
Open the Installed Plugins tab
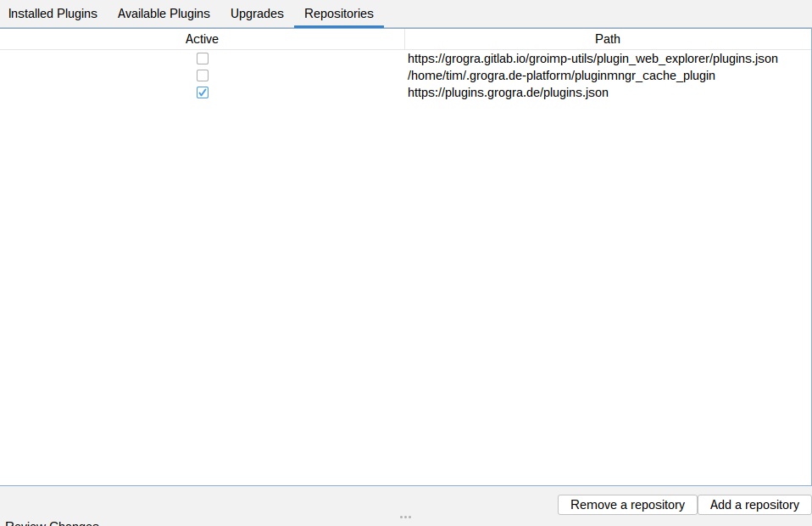coord(53,14)
